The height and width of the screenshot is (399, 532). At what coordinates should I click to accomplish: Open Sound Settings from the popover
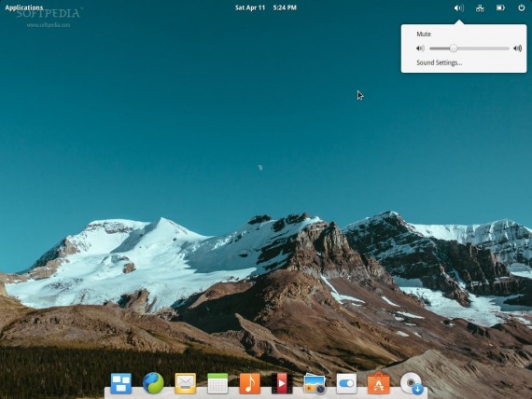tap(439, 62)
